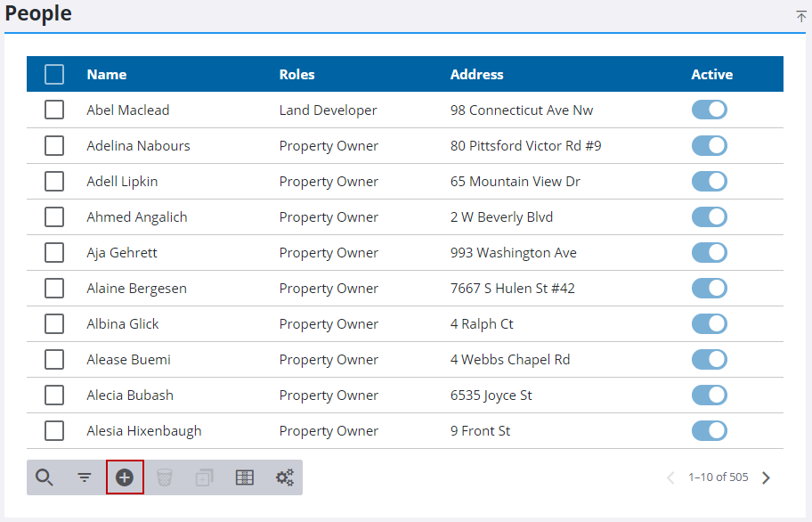Click the Address column header
This screenshot has height=522, width=812.
(x=476, y=75)
